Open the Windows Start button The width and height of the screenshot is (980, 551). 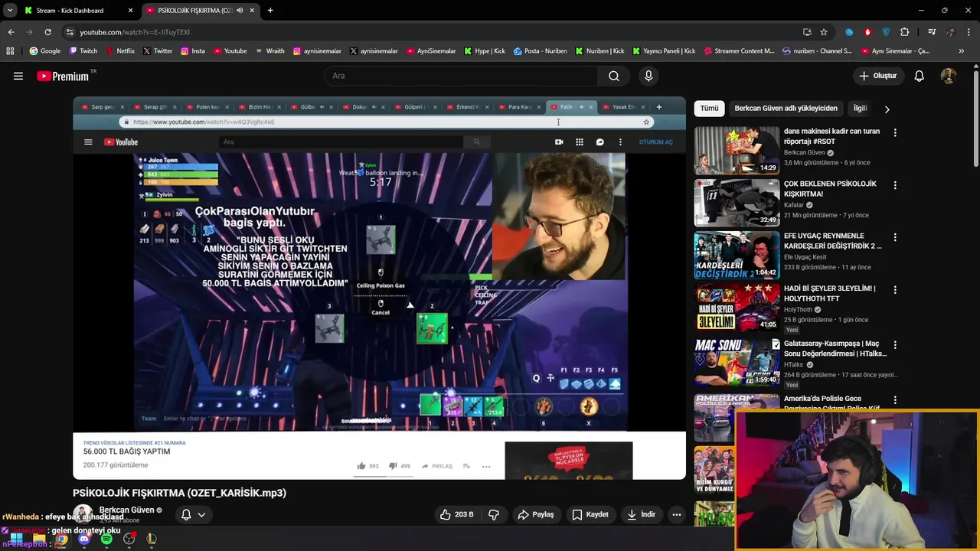click(x=16, y=540)
